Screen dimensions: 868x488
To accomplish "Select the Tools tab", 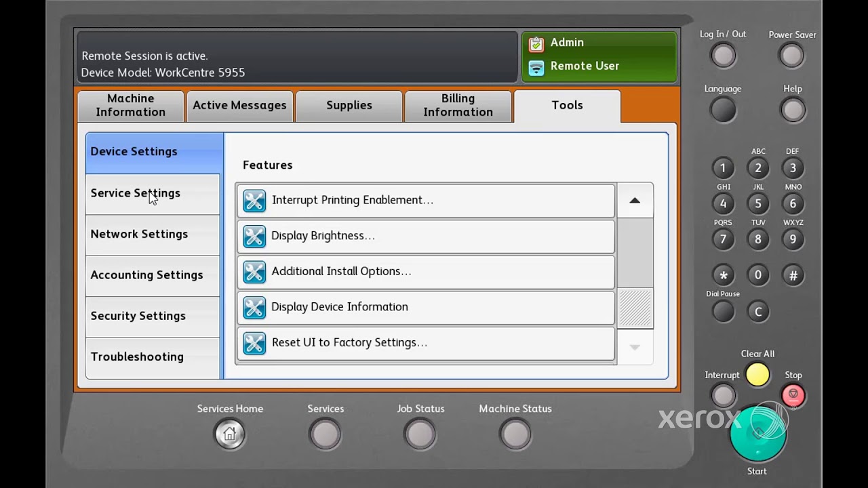I will point(567,106).
